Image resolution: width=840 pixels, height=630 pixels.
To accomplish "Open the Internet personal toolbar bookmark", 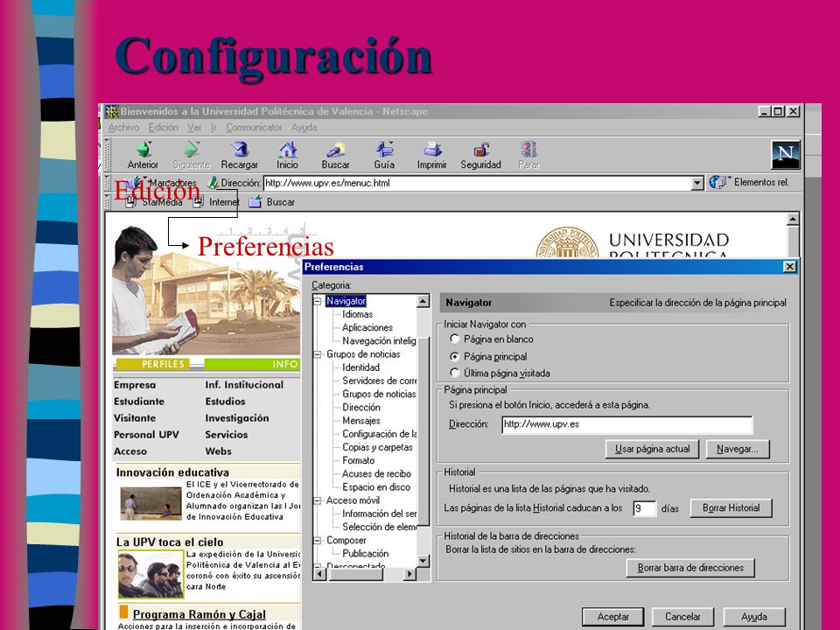I will (x=216, y=202).
